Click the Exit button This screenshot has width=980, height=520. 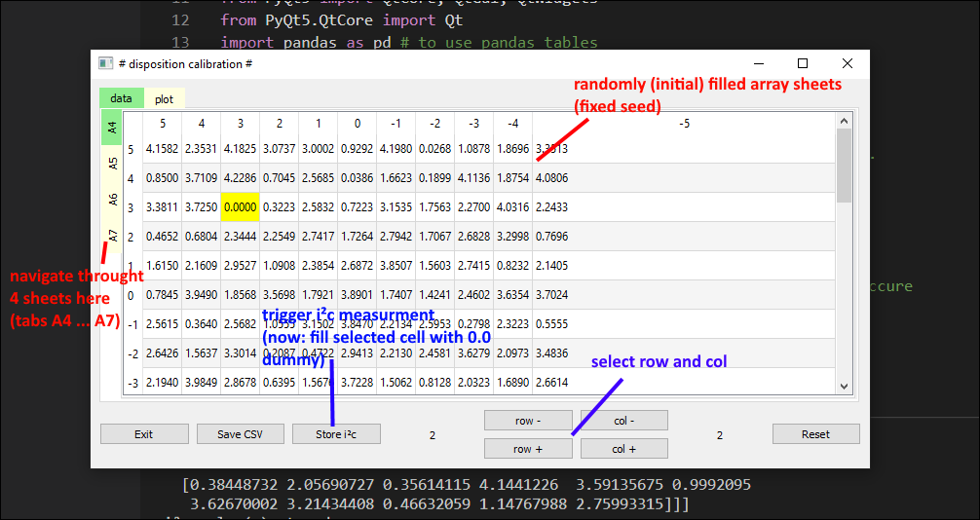[x=144, y=433]
